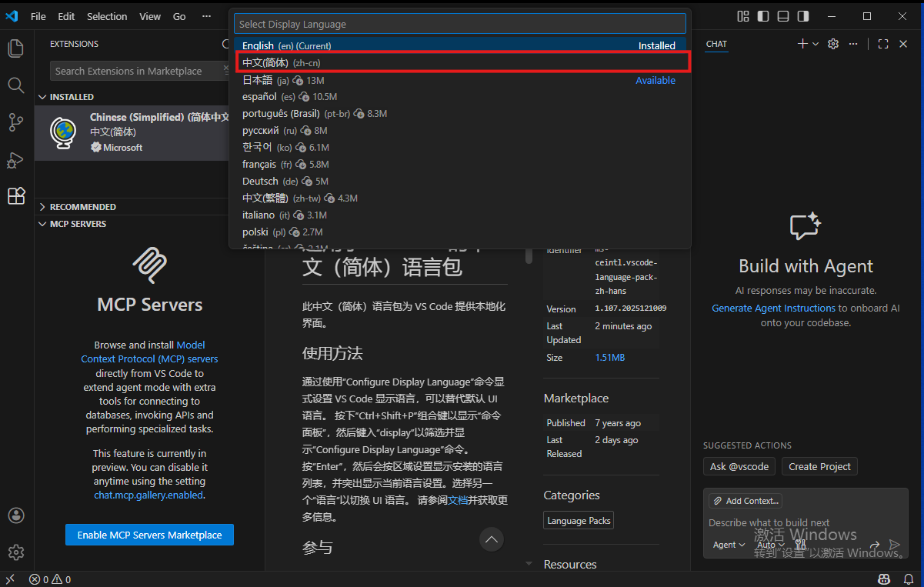Viewport: 924px width, 587px height.
Task: Open the Run and Debug view
Action: 16,159
